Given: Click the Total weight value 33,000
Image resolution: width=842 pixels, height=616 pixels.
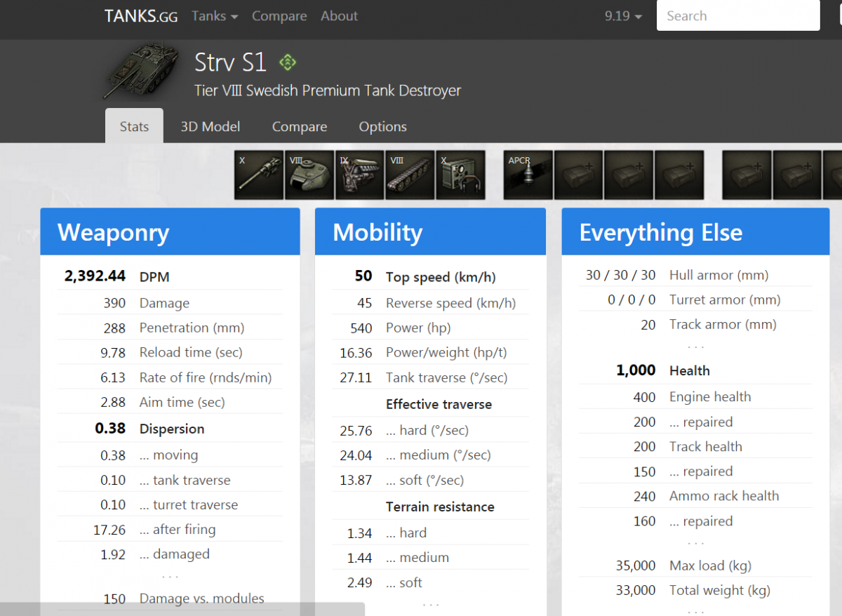Looking at the screenshot, I should click(x=636, y=591).
